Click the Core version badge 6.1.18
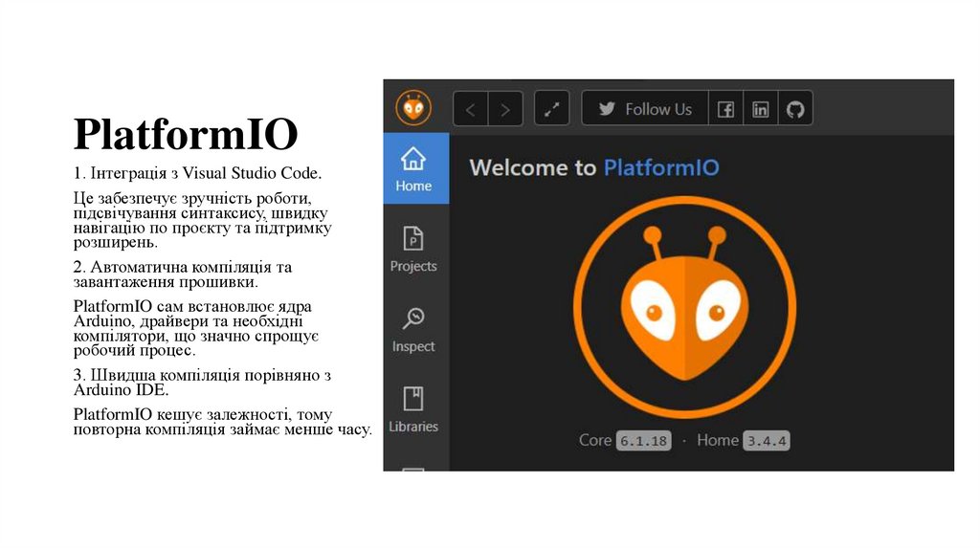This screenshot has height=549, width=980. pos(644,440)
